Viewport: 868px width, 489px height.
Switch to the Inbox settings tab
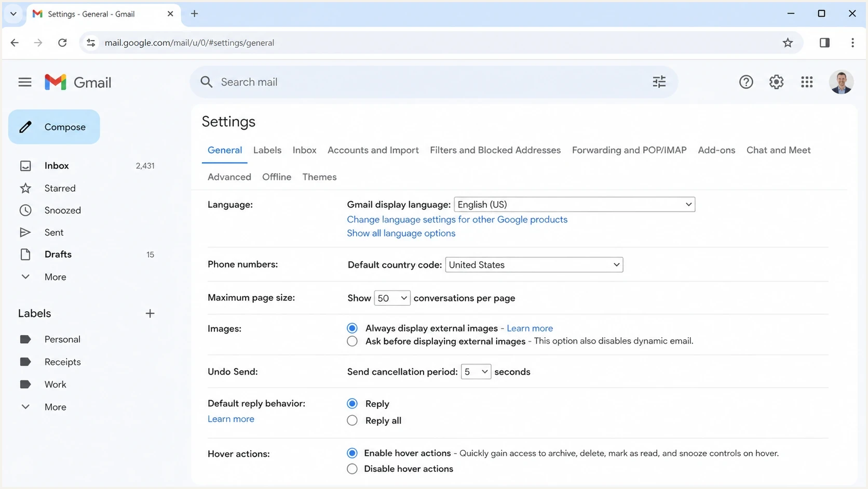tap(305, 150)
